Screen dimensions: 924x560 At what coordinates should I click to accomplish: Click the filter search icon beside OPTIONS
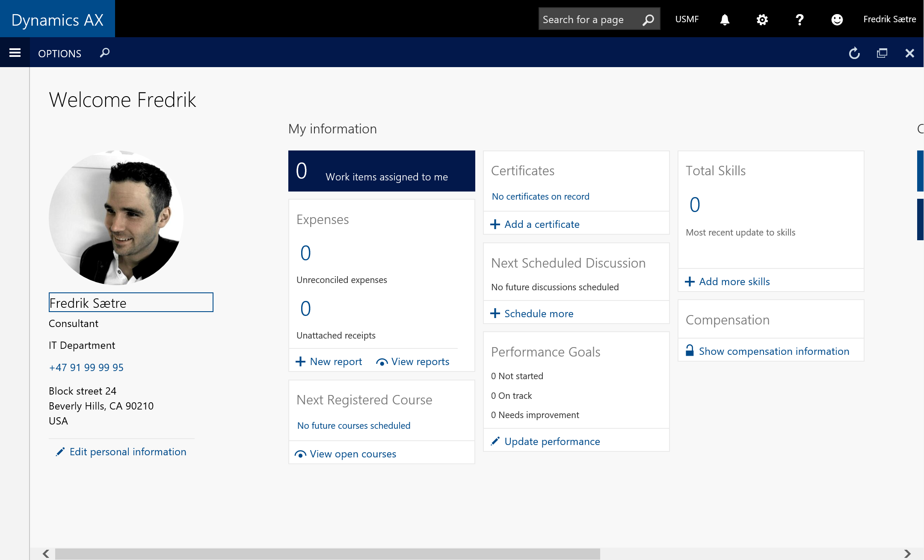tap(105, 53)
